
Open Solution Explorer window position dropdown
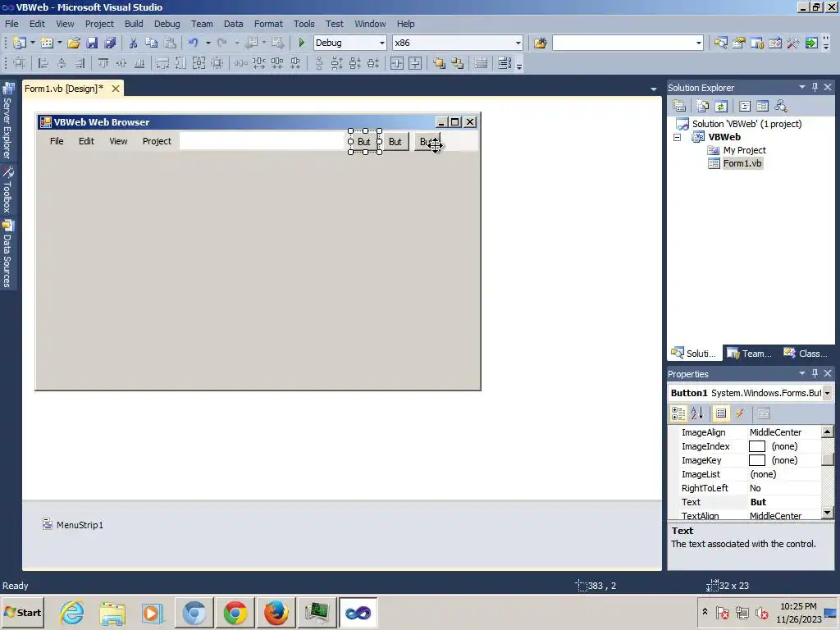(x=802, y=87)
